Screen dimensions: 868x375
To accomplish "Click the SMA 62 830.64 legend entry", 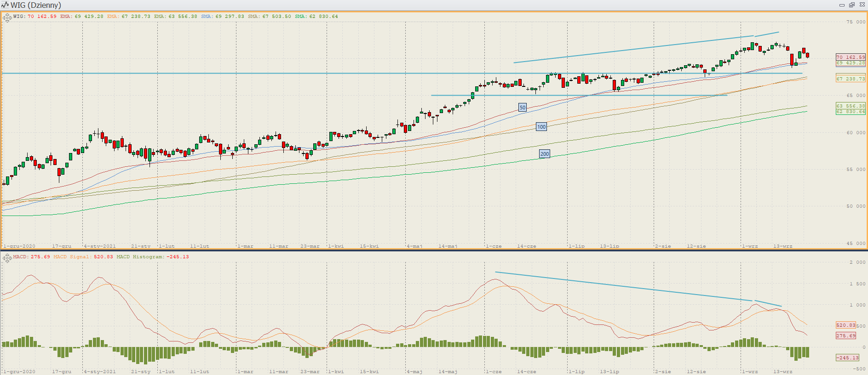I will pyautogui.click(x=316, y=17).
